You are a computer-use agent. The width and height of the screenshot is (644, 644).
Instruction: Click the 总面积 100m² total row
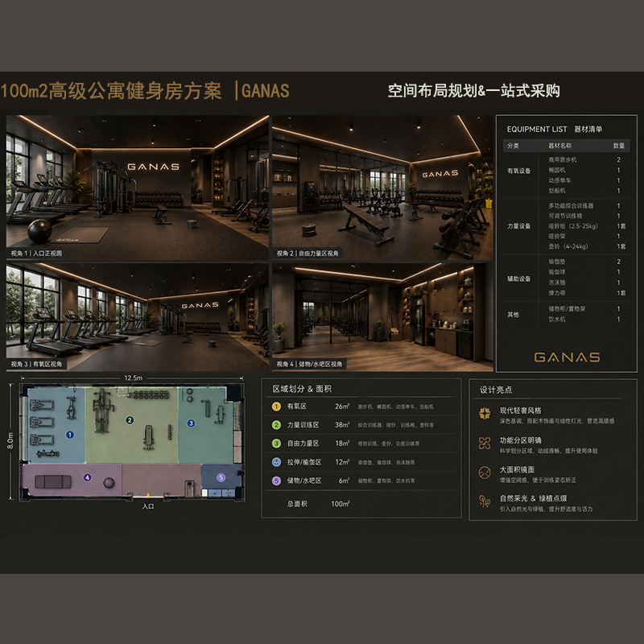click(319, 504)
